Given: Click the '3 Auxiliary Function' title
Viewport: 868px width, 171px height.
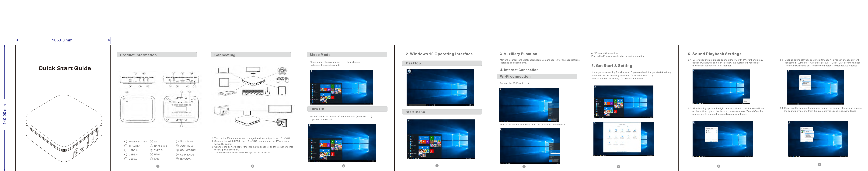Looking at the screenshot, I should click(x=518, y=54).
